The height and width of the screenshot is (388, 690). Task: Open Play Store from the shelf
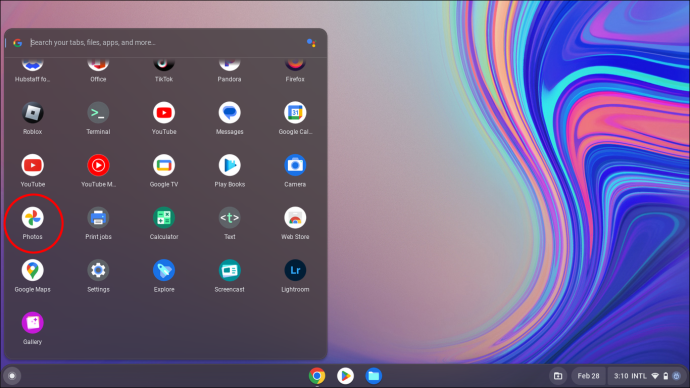point(345,376)
